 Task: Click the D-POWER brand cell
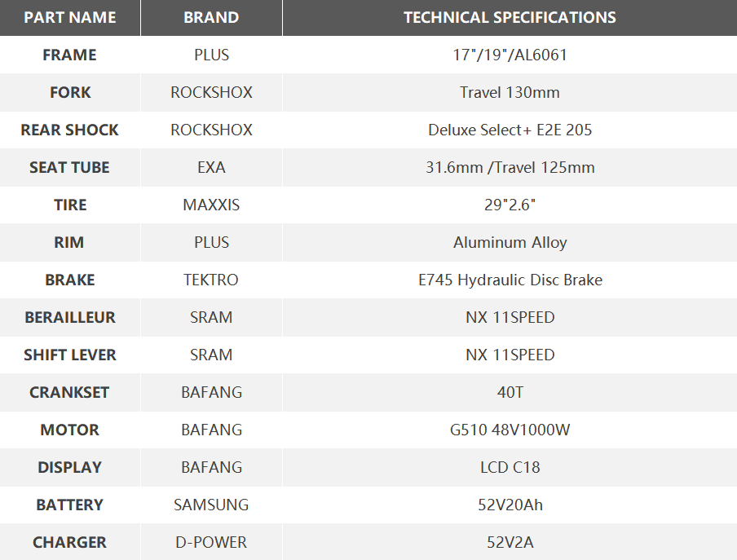click(x=211, y=542)
